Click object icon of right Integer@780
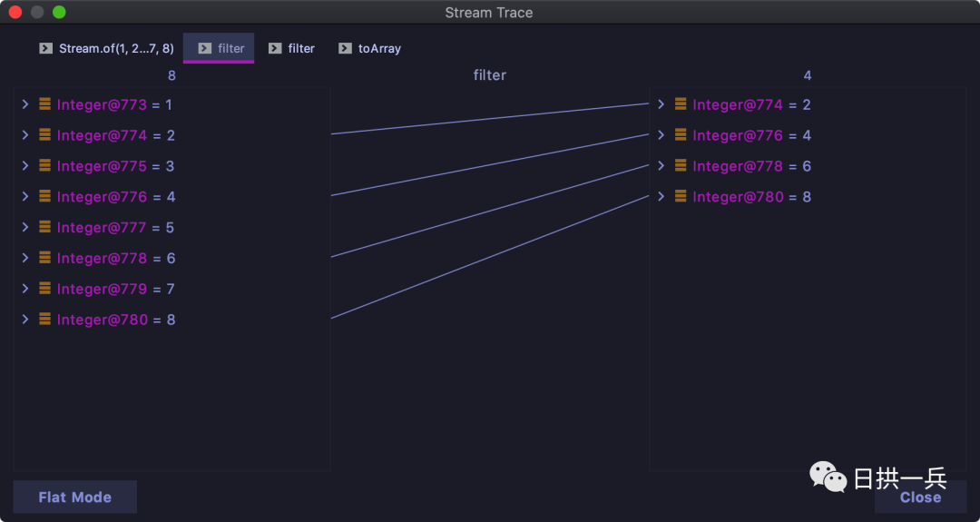The image size is (980, 522). 681,196
